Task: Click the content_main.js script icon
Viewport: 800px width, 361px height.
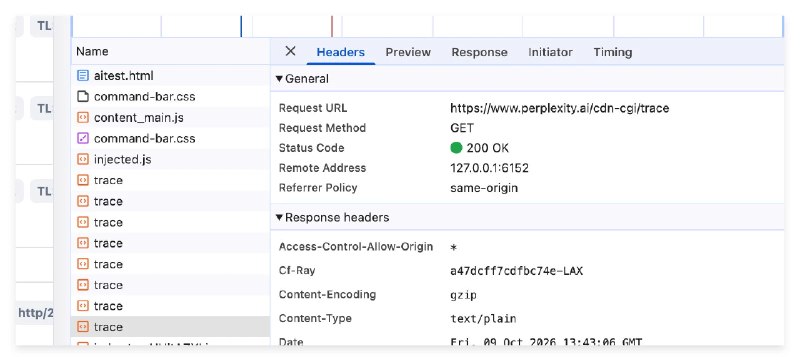Action: click(x=82, y=118)
